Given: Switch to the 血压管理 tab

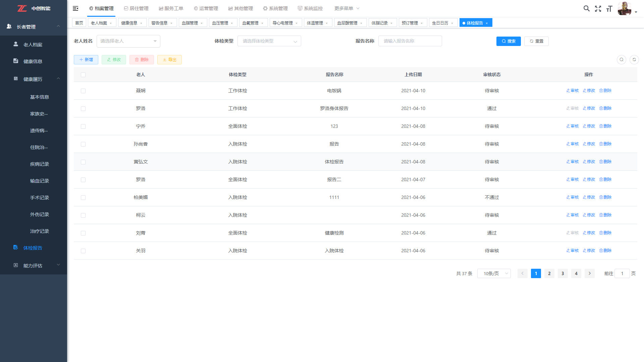Looking at the screenshot, I should tap(220, 23).
